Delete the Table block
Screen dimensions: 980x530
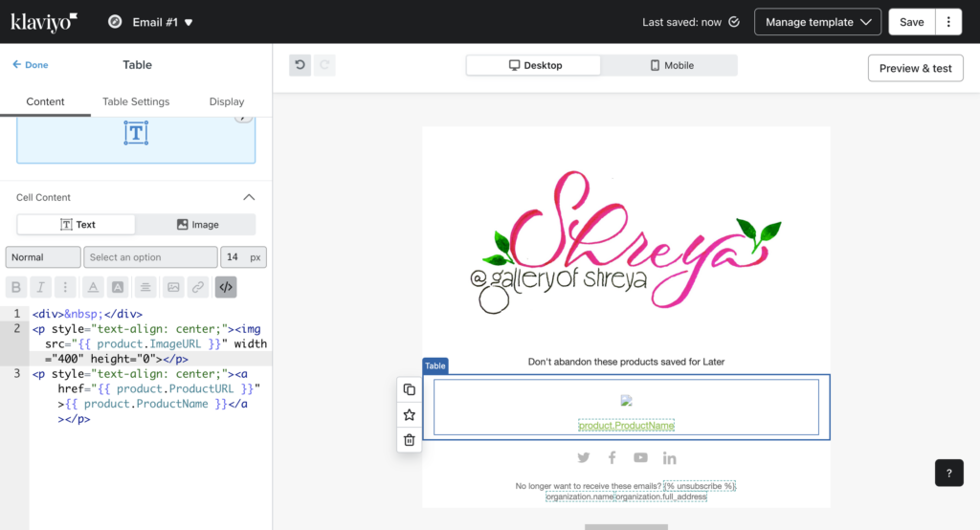410,440
